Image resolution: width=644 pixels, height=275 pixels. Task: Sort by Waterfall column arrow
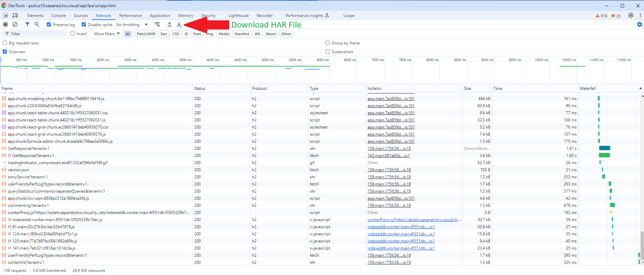point(640,88)
